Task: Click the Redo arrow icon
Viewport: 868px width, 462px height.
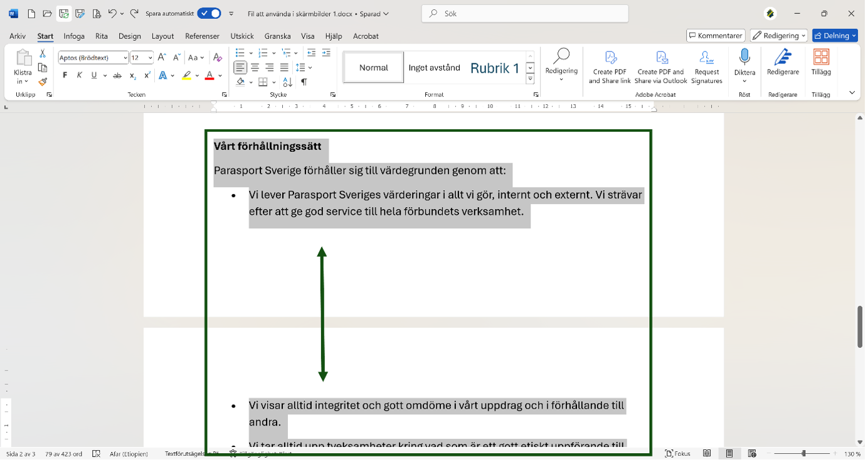Action: (134, 13)
